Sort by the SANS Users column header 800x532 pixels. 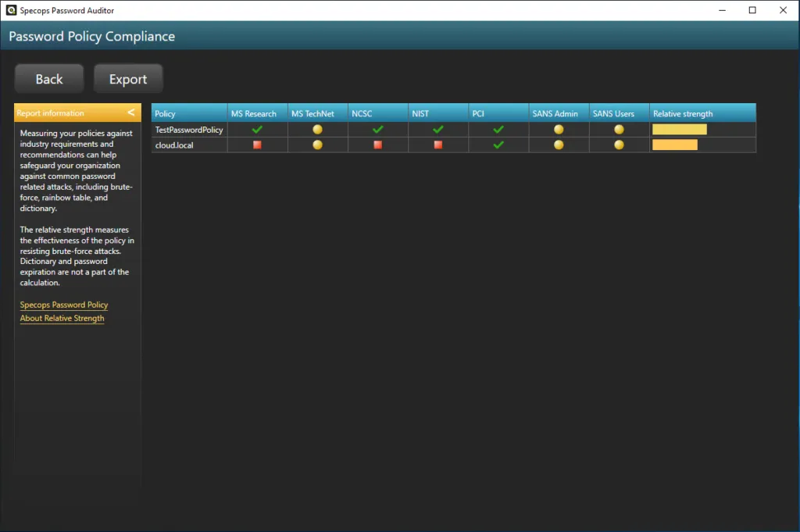[620, 113]
